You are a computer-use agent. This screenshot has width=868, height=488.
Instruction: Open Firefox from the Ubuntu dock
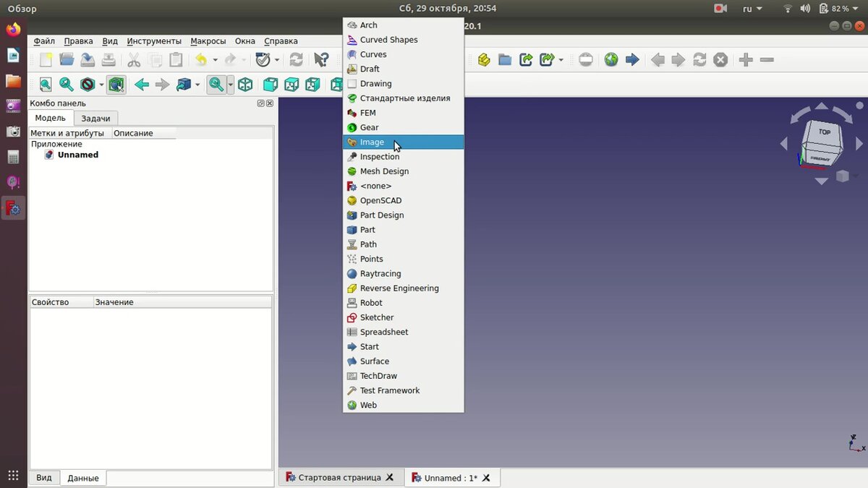13,30
